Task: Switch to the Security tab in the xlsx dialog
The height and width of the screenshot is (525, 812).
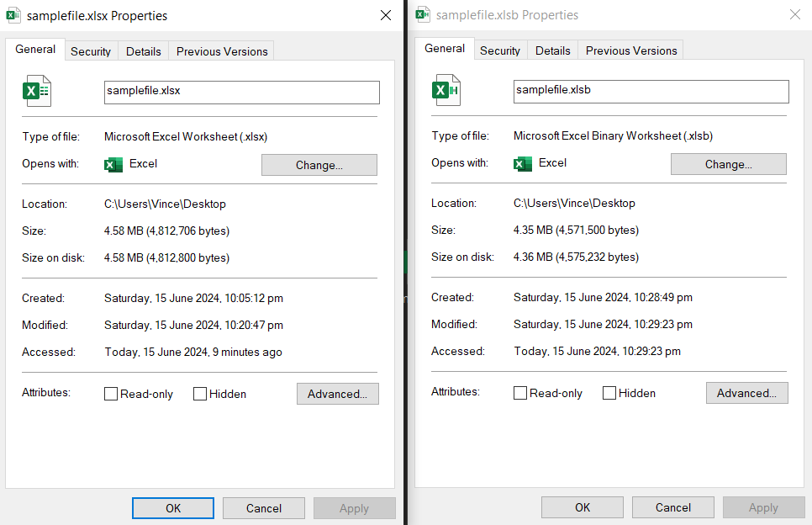Action: [90, 51]
